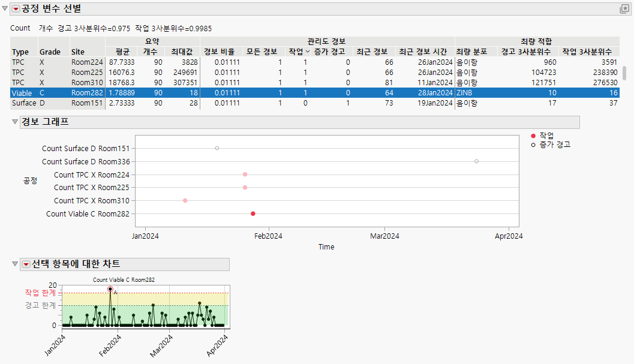Click the Count Viable C Room282 graph label
634x364 pixels.
tap(88, 213)
